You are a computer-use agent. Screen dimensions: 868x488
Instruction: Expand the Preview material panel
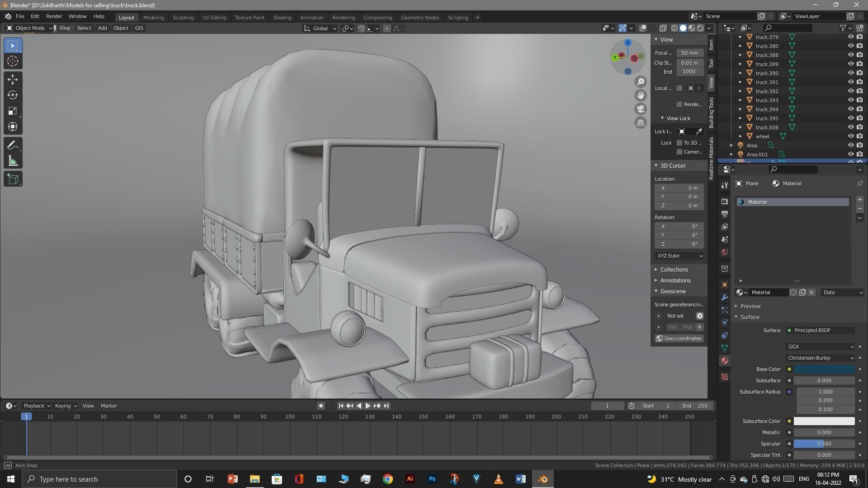(750, 306)
